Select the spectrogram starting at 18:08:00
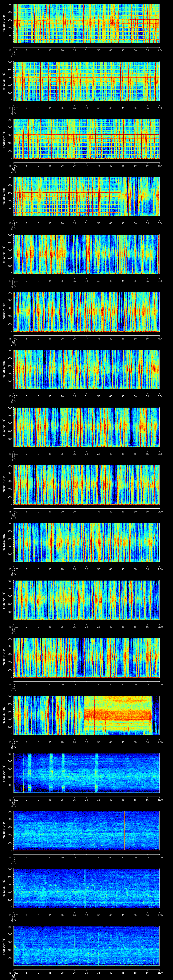 point(87,427)
